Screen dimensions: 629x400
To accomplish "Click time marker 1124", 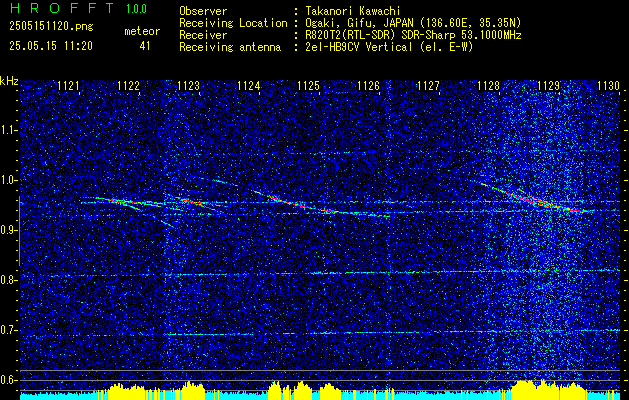I will point(249,85).
